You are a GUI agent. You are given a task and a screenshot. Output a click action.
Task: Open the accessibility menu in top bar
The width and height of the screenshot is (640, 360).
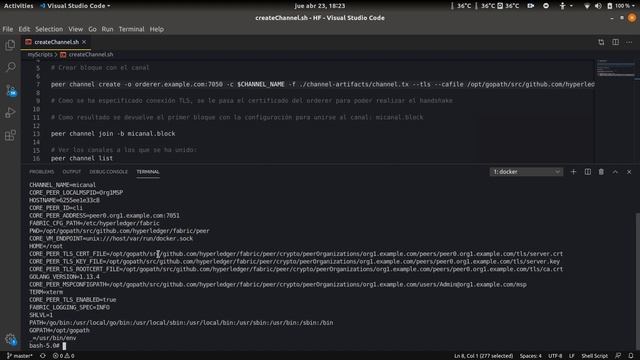pos(565,6)
